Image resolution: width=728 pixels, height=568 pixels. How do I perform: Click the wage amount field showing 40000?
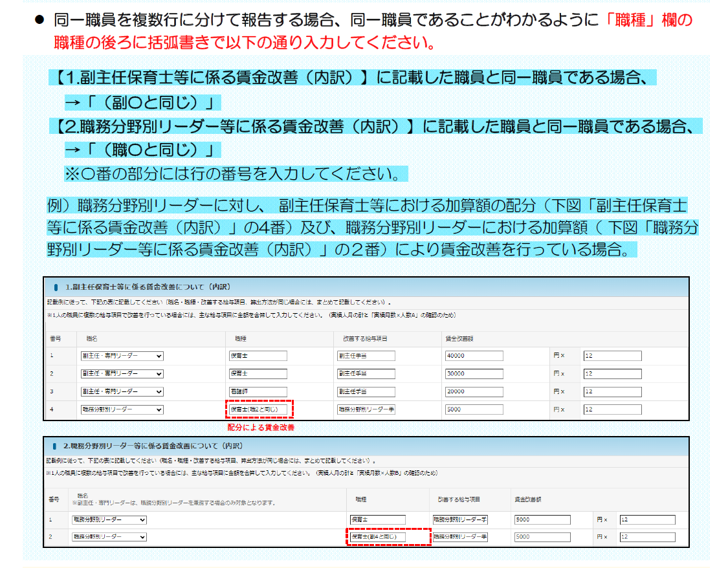pos(474,356)
